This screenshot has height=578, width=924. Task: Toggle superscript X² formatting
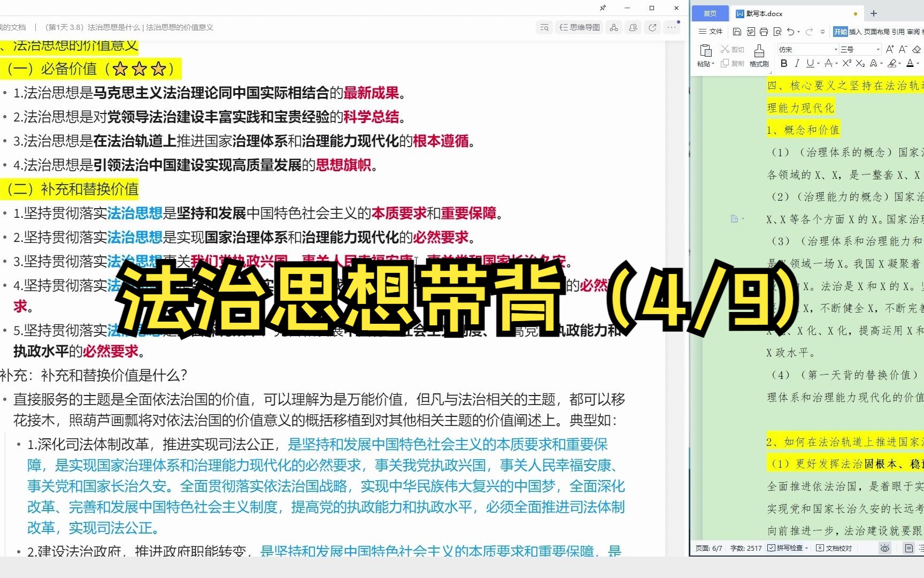click(x=847, y=63)
